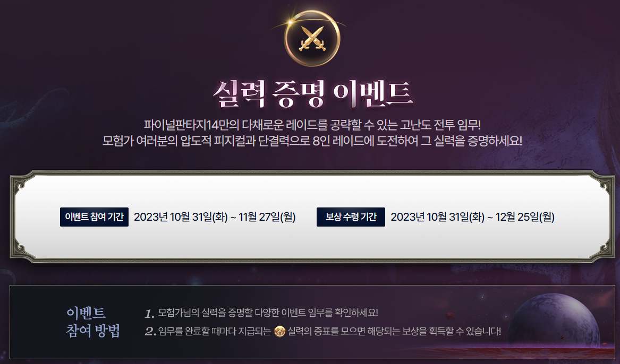Click the 이벤트 참여 방법 section heading
This screenshot has width=620, height=364.
93,322
